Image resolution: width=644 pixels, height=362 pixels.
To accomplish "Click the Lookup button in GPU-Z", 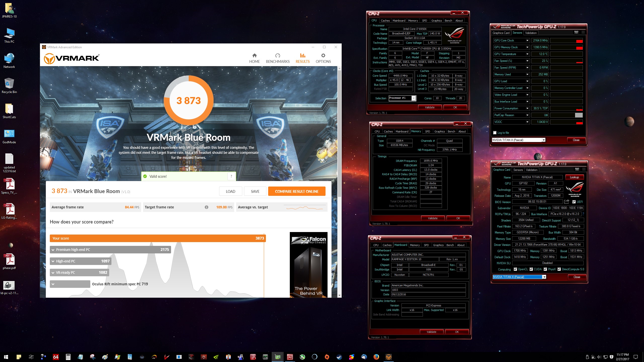I will [574, 177].
